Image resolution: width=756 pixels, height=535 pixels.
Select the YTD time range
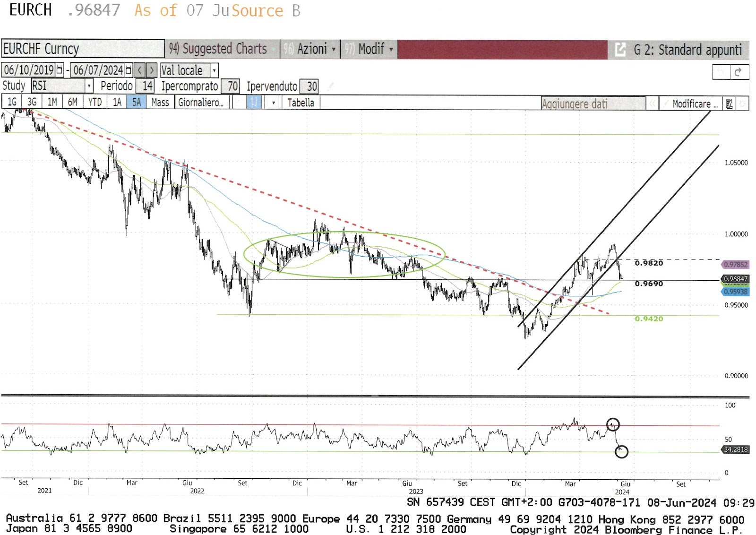click(x=95, y=102)
